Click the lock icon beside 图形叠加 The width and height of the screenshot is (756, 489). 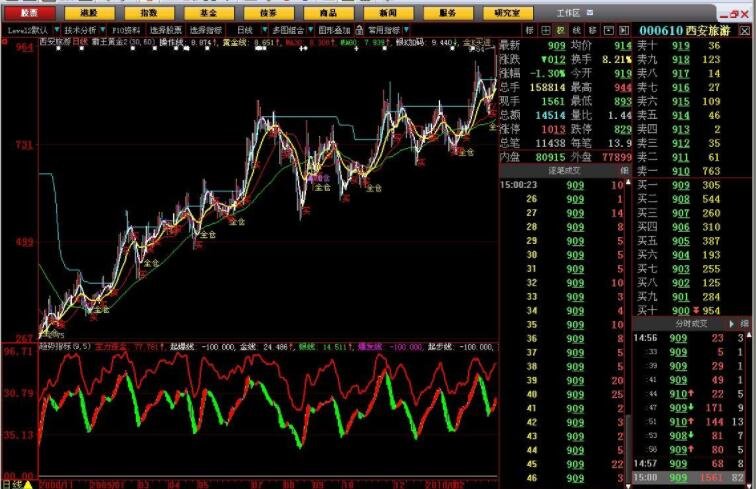point(359,30)
